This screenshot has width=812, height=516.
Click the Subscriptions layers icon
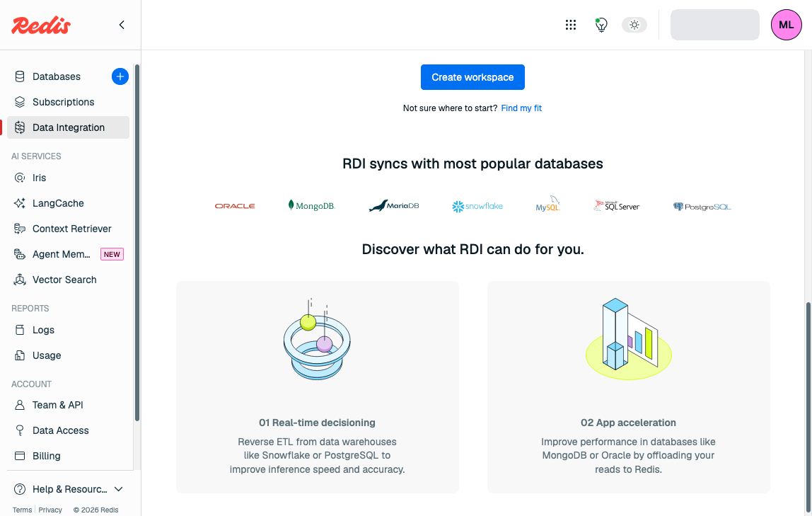(20, 102)
